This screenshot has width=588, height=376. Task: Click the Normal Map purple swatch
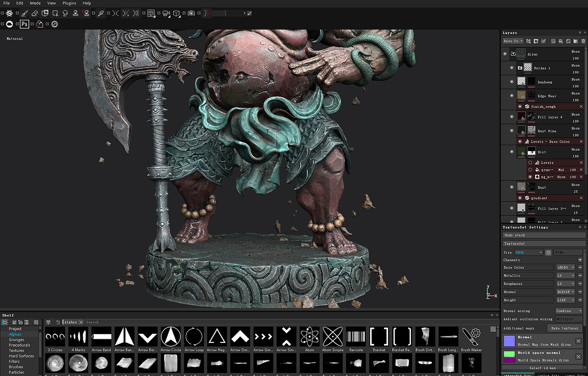(x=509, y=341)
